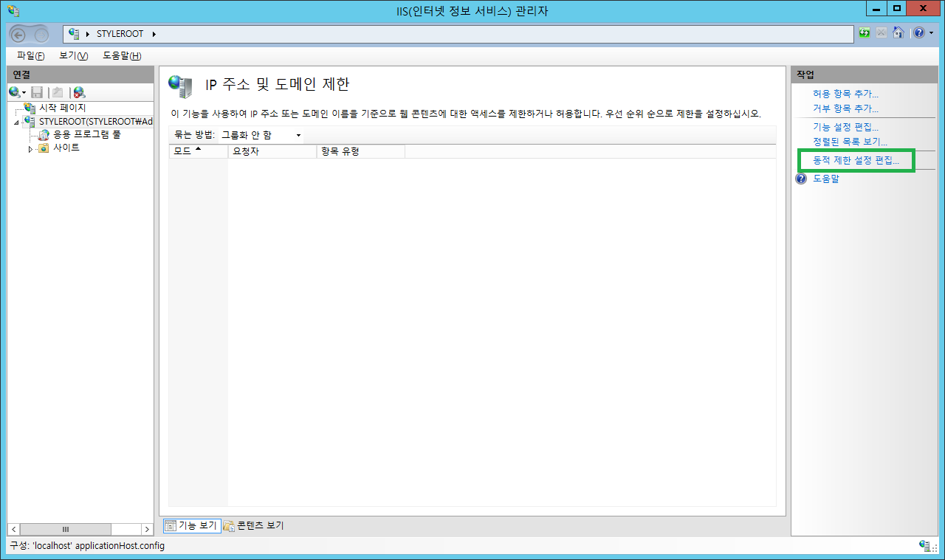Select 사이트 tree item

click(x=66, y=148)
